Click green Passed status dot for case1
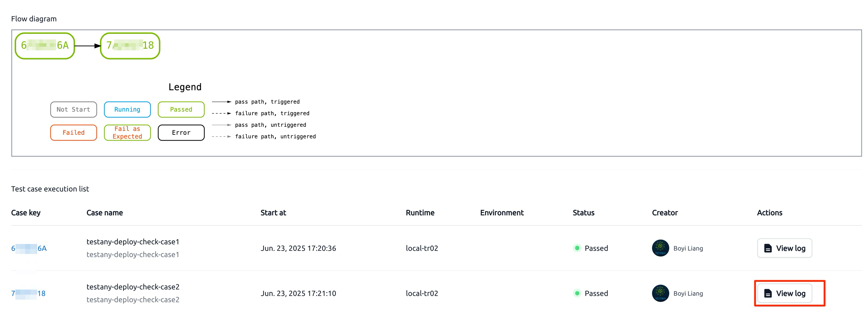Screen dimensions: 868x320 tap(577, 248)
